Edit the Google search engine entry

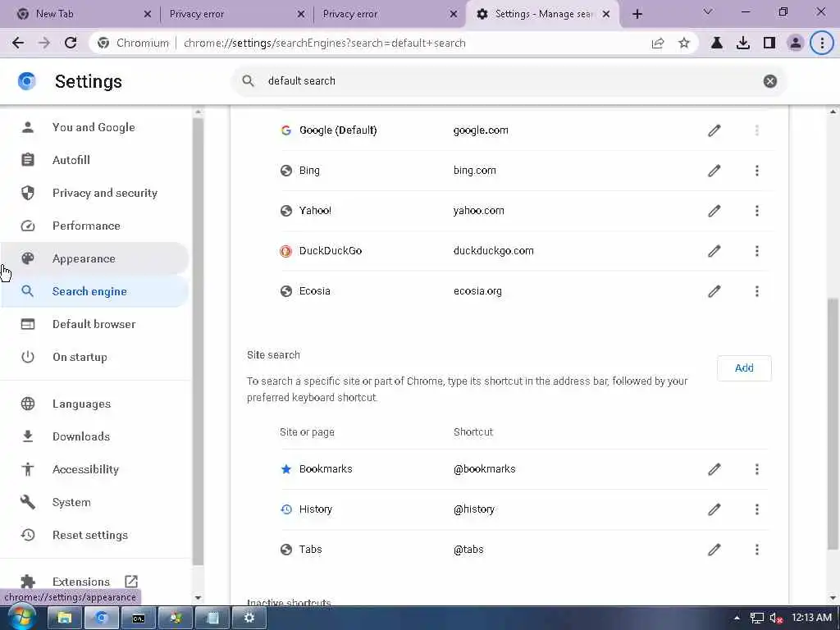[714, 130]
